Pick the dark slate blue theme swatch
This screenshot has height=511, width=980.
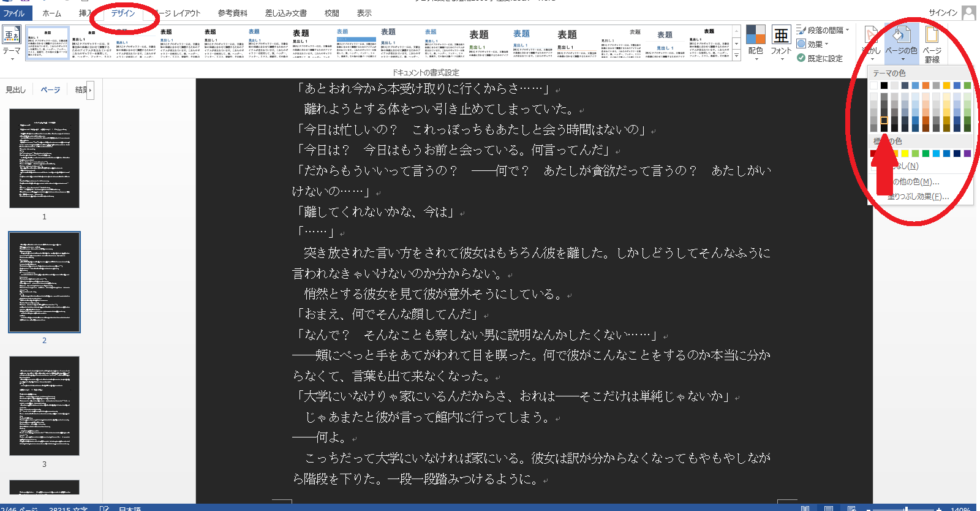pyautogui.click(x=905, y=85)
